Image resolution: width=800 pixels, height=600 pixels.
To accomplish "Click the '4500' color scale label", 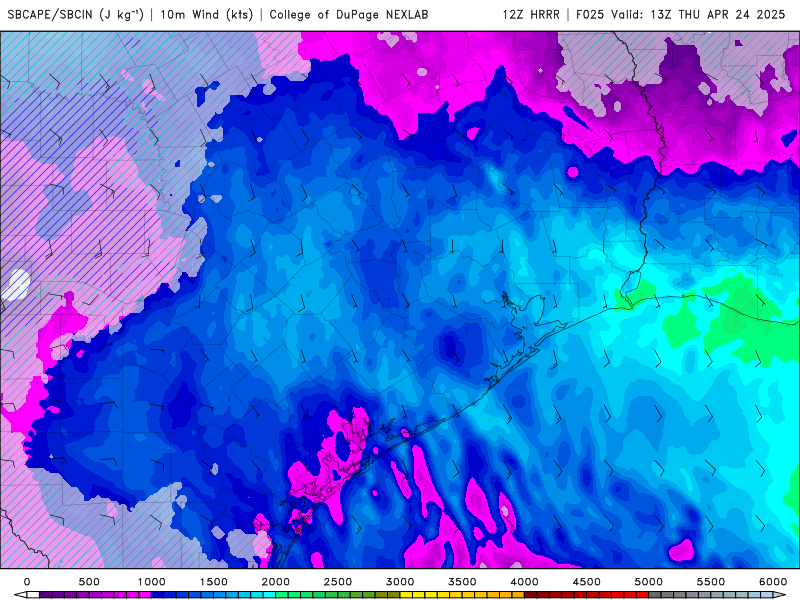I will (x=587, y=582).
